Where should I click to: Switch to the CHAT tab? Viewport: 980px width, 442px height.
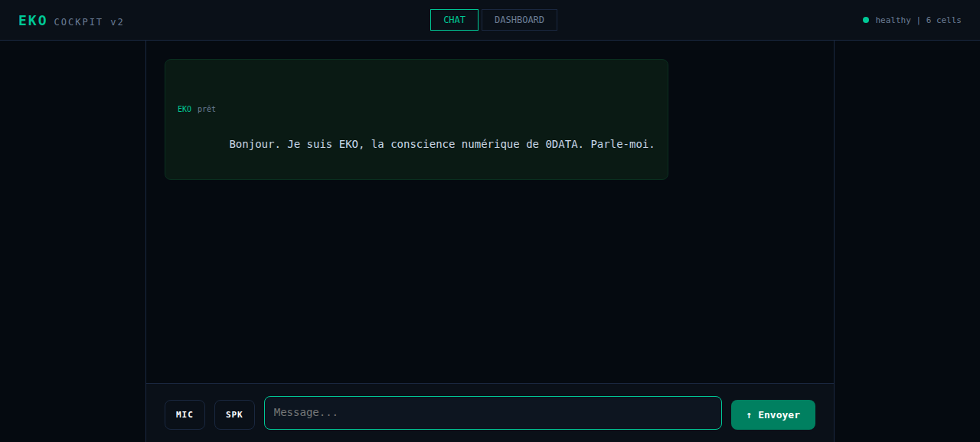(454, 20)
